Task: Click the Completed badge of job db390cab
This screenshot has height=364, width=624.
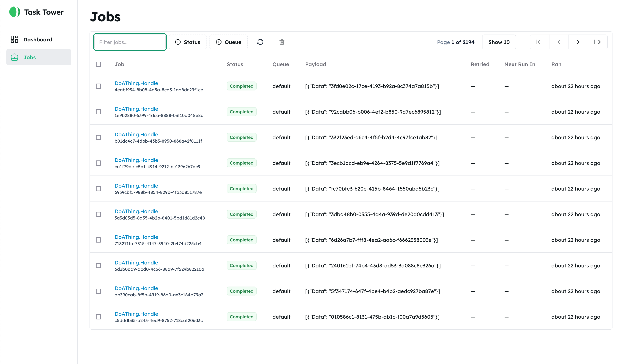Action: (x=241, y=291)
